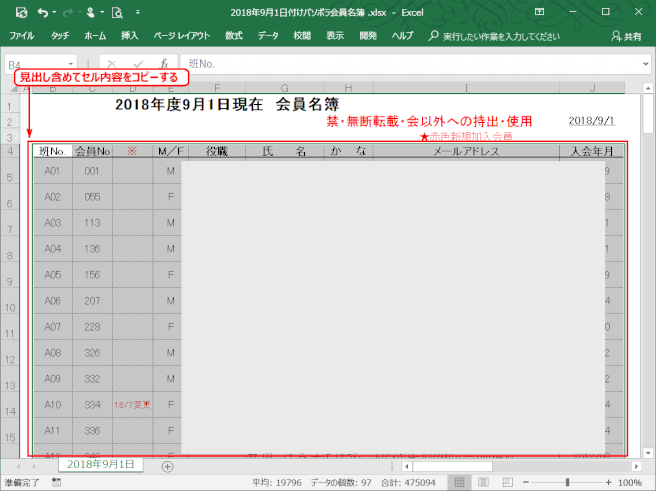Select column F header

pyautogui.click(x=217, y=88)
